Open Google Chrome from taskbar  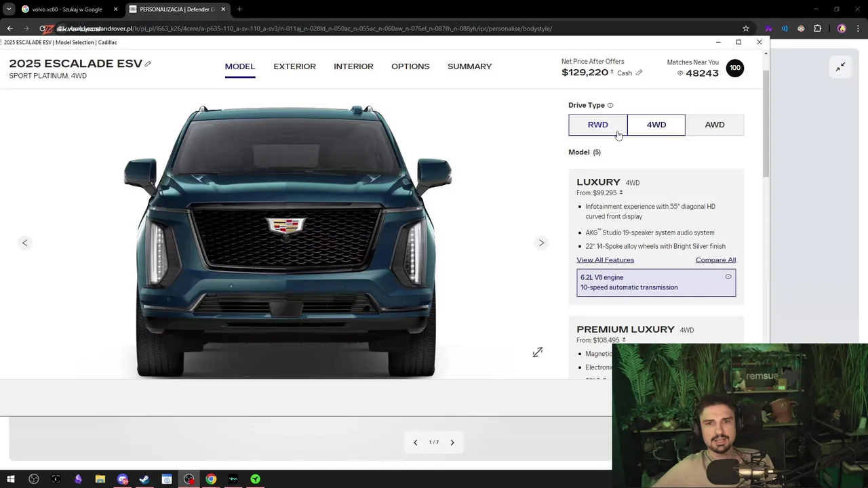[x=211, y=479]
